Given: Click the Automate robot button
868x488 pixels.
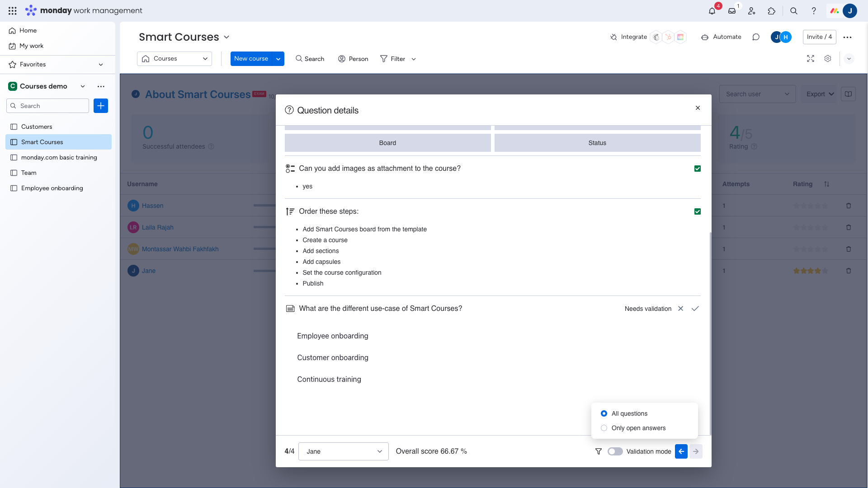Looking at the screenshot, I should [x=721, y=37].
